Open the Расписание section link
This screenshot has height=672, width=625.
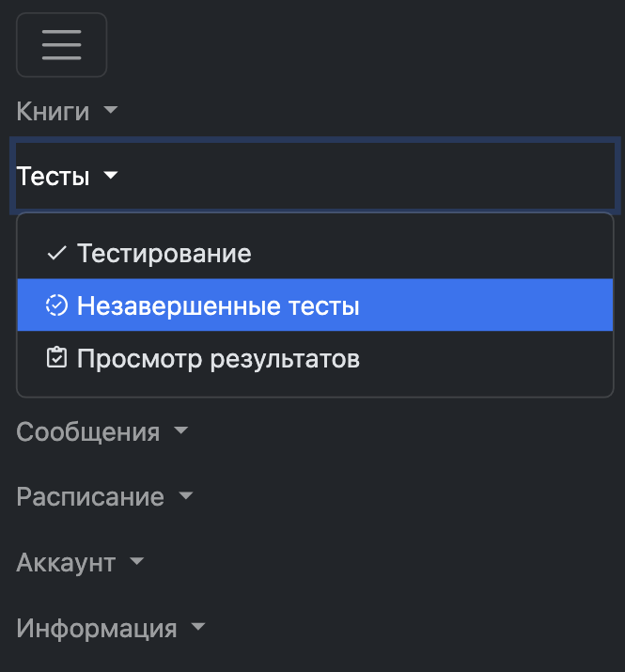point(90,497)
